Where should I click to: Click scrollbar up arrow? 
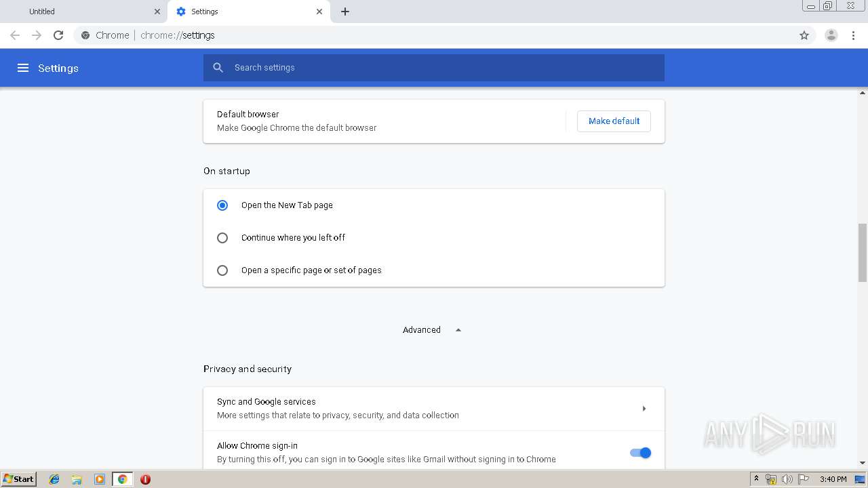pyautogui.click(x=863, y=92)
